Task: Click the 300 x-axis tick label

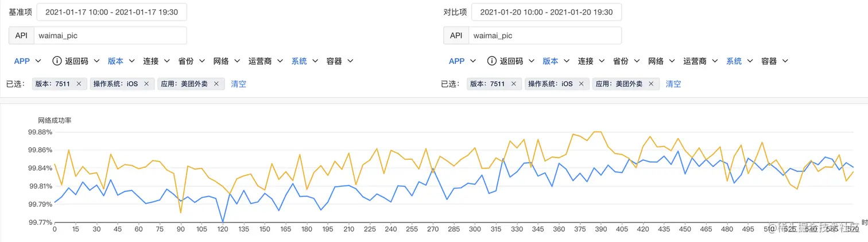Action: click(x=475, y=229)
